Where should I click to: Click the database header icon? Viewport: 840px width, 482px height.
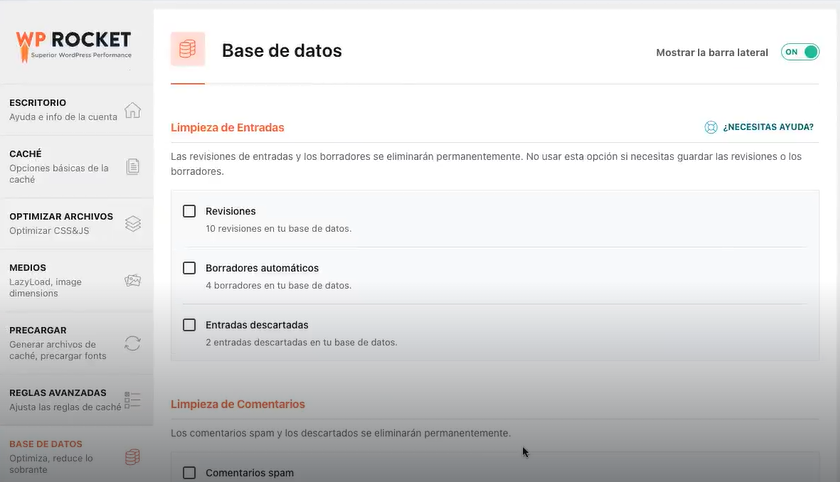(x=188, y=49)
